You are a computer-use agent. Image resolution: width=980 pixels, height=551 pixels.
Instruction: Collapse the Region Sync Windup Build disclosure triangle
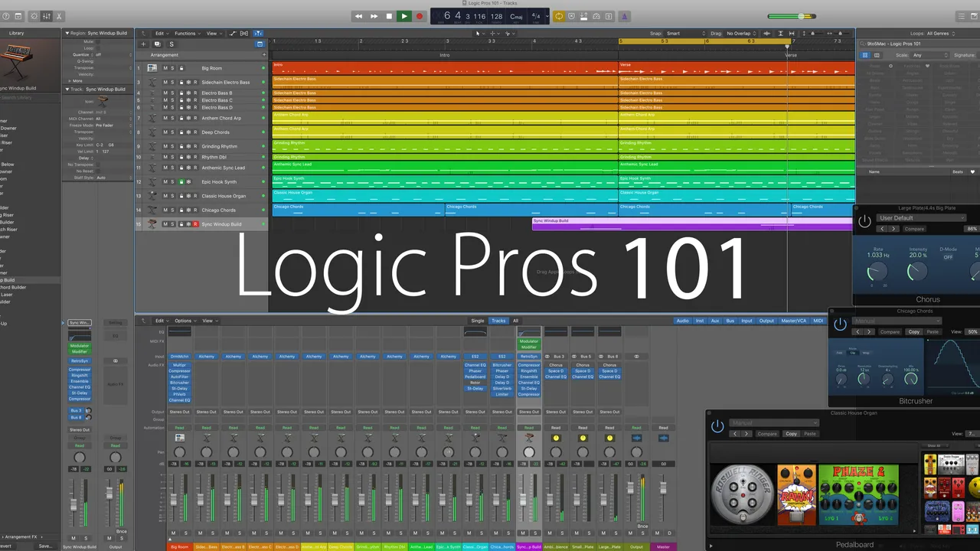coord(66,34)
